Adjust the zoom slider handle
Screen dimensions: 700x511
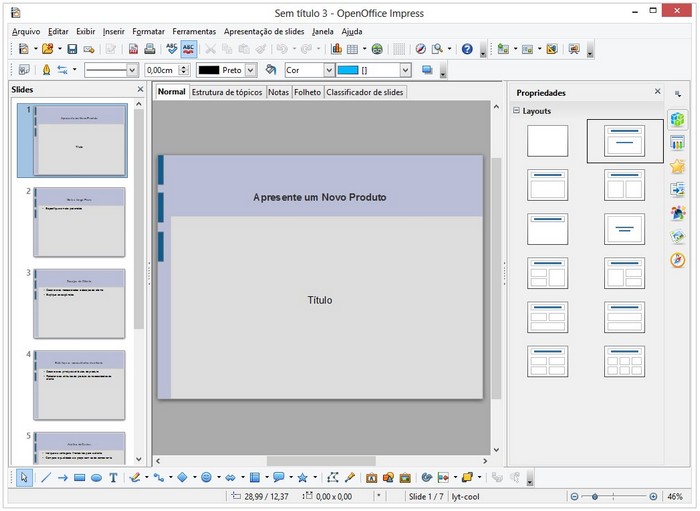(595, 496)
